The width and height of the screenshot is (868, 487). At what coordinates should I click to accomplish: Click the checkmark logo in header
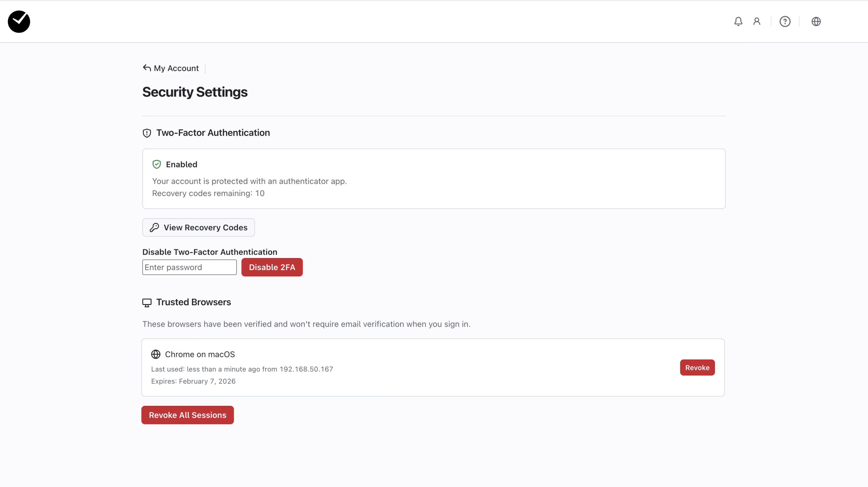pyautogui.click(x=19, y=21)
